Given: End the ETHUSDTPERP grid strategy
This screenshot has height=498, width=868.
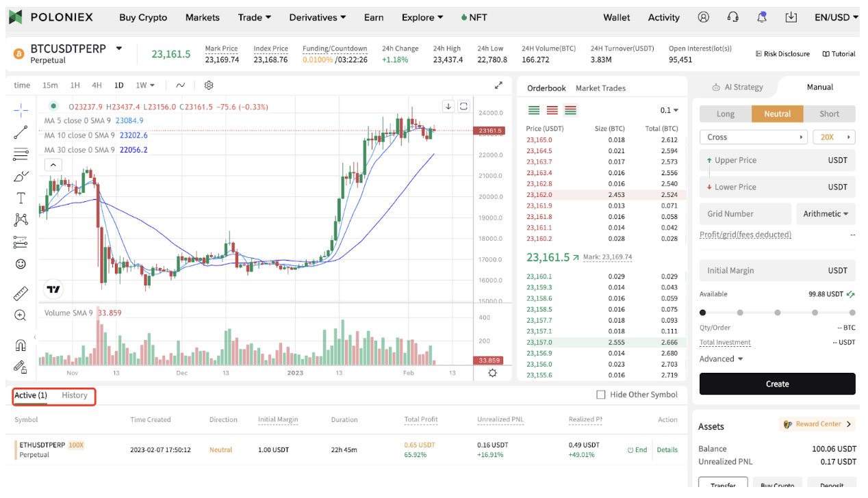Looking at the screenshot, I should [x=637, y=450].
